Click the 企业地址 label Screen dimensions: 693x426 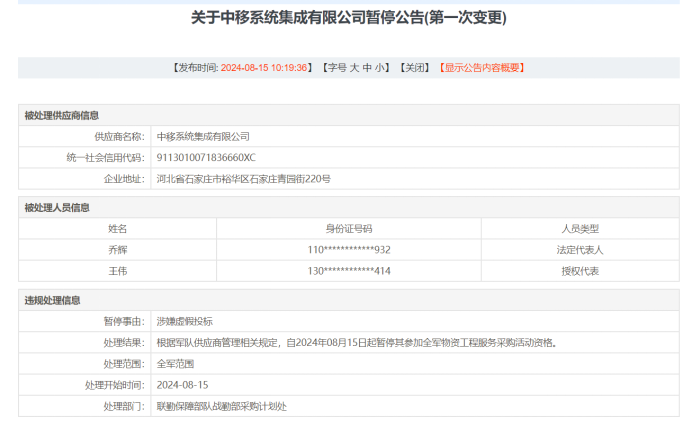124,179
